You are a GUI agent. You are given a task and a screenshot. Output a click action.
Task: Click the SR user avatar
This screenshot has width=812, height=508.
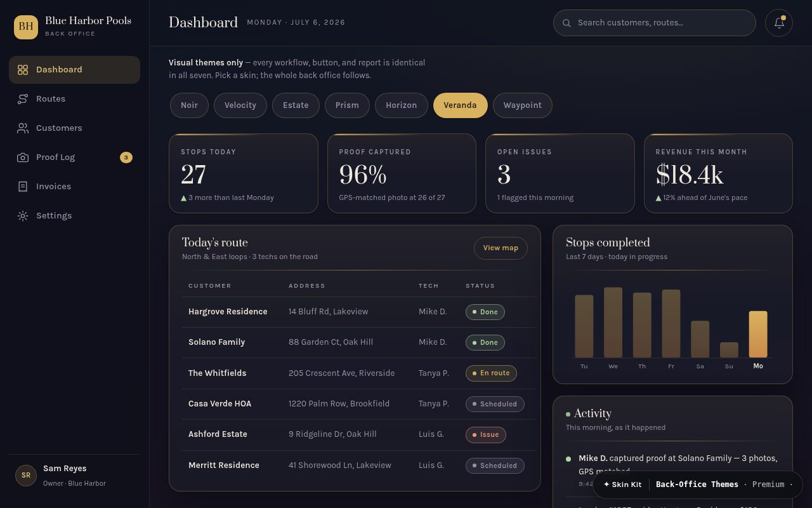[26, 475]
